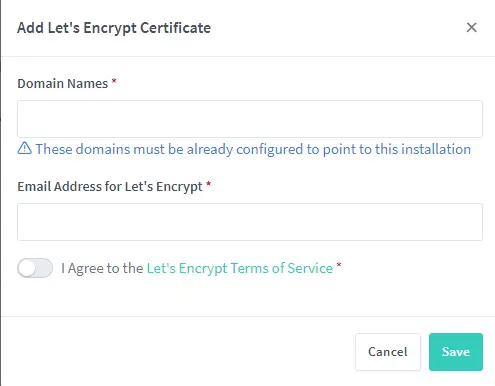Click the Domain Names label

tap(63, 83)
